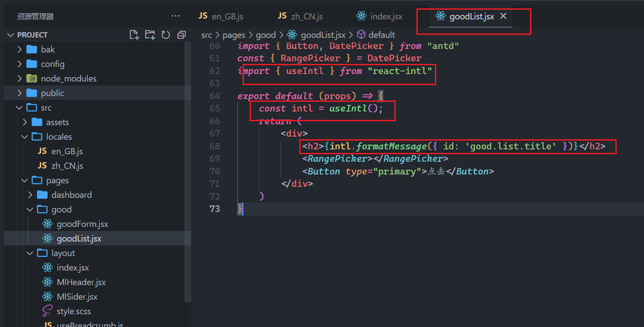Screen dimensions: 644x327
Task: Collapse the src folder chevron
Action: click(x=19, y=108)
